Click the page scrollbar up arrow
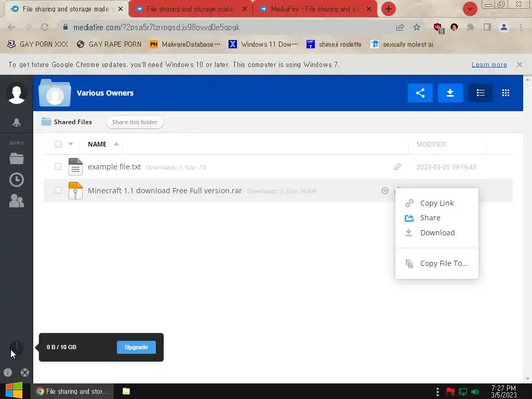 527,79
